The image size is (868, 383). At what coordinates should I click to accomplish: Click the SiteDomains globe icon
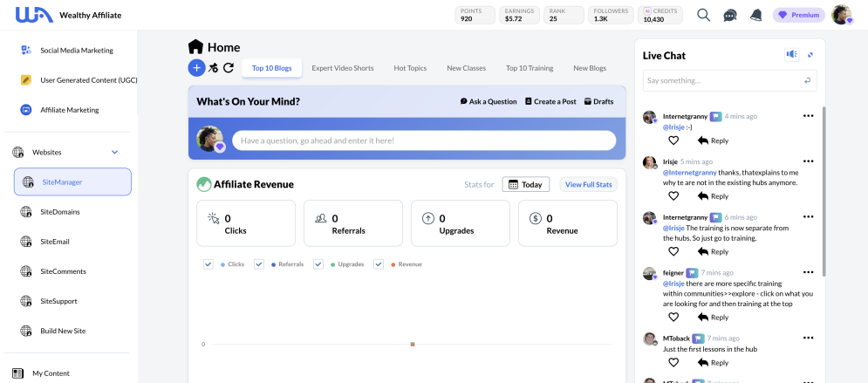26,212
